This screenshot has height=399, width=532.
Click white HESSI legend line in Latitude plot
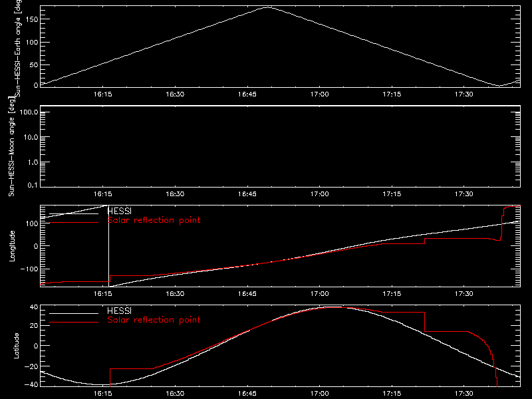(74, 313)
